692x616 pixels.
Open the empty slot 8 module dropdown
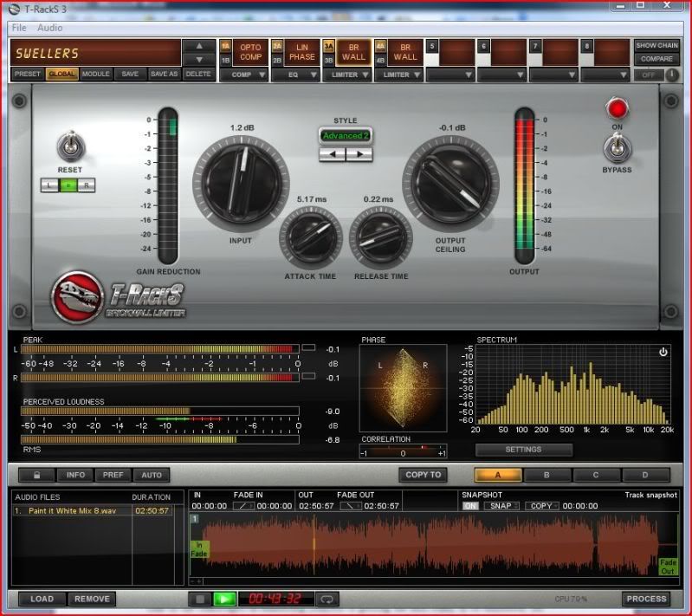pos(605,75)
